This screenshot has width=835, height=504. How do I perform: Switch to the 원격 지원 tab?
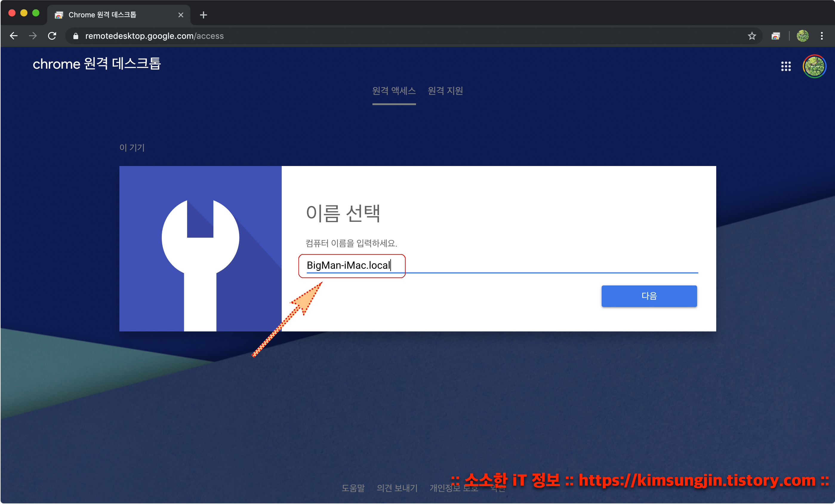pos(445,91)
